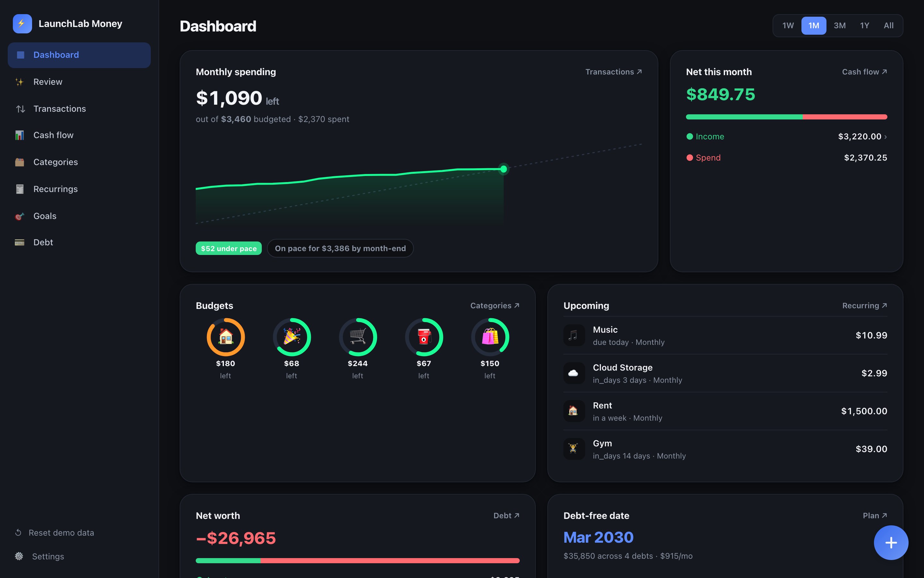Switch time range to 3M

pyautogui.click(x=839, y=26)
